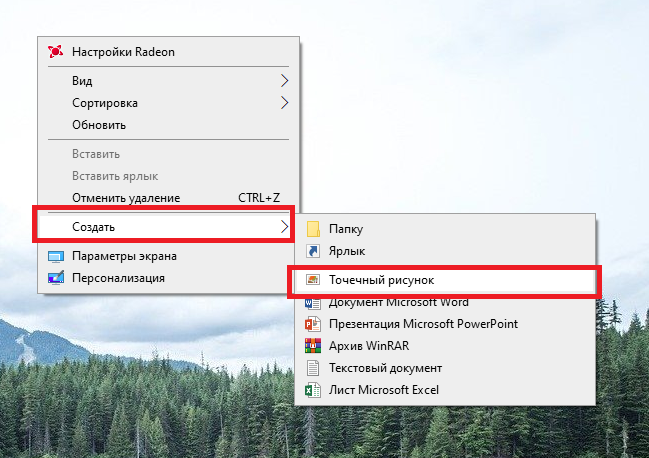Click the WinRAR archive books icon
Image resolution: width=649 pixels, height=458 pixels.
(313, 345)
